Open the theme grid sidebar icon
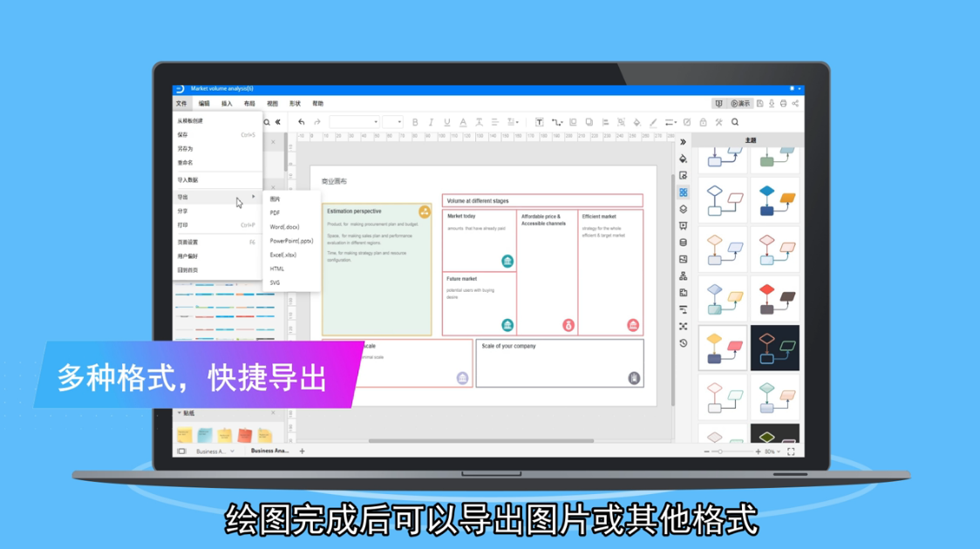The image size is (980, 549). click(x=684, y=193)
